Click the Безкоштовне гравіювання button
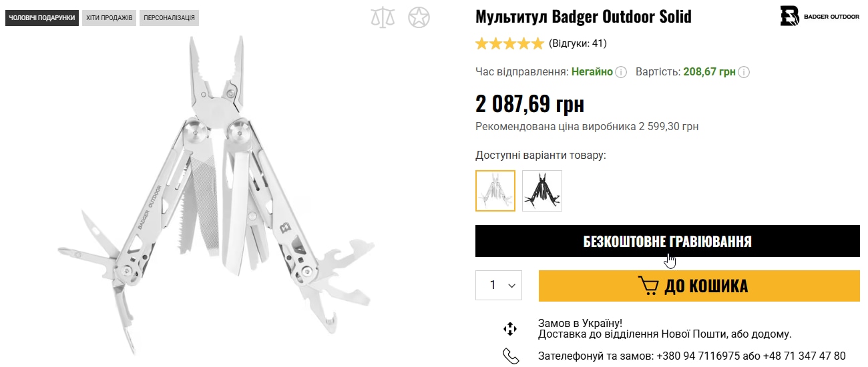 click(667, 241)
